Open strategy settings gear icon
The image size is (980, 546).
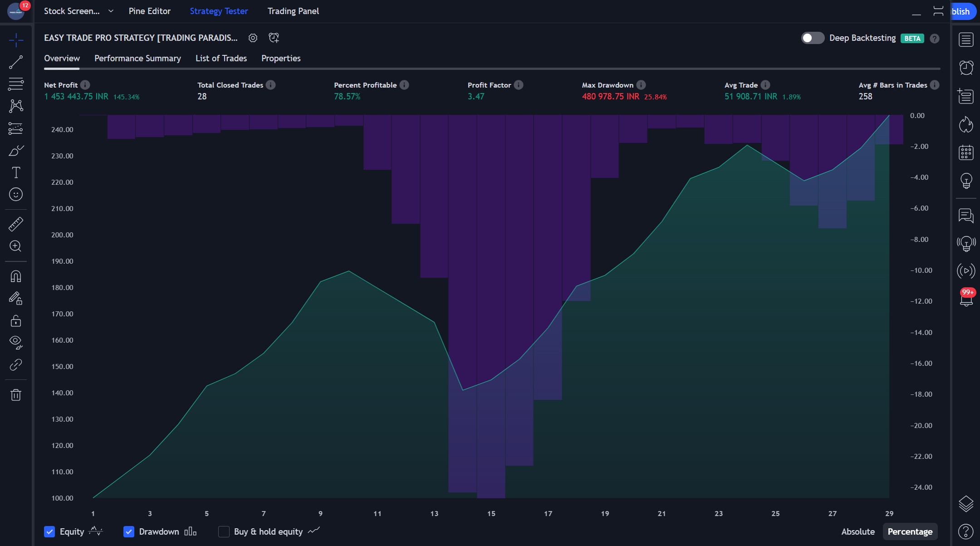pyautogui.click(x=253, y=38)
